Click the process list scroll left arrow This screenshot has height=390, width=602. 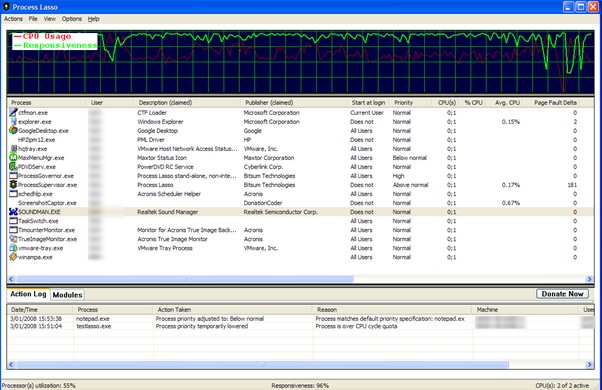(x=11, y=279)
